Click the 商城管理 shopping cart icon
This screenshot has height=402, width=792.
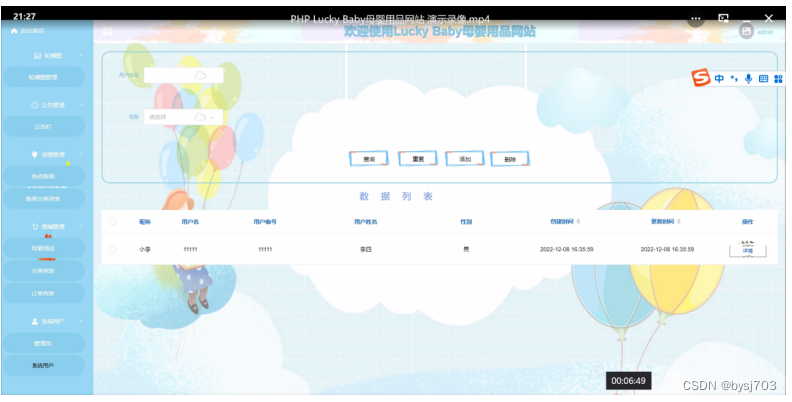[34, 226]
